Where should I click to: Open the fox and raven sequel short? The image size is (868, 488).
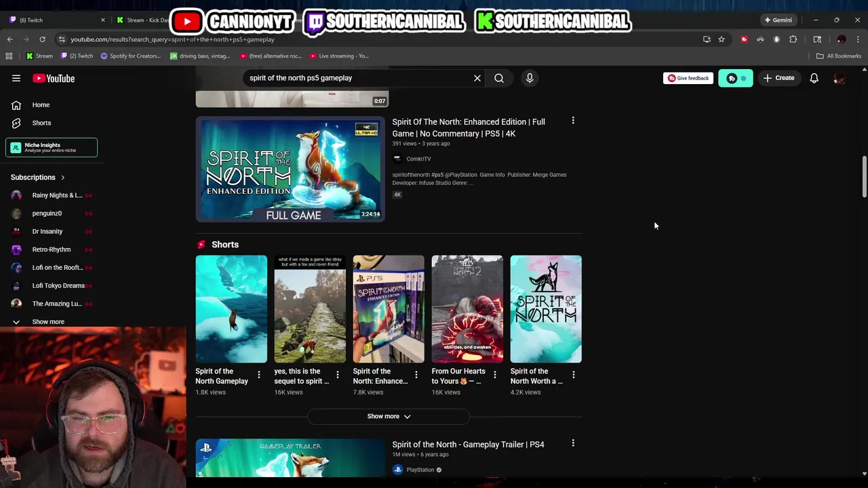click(310, 309)
